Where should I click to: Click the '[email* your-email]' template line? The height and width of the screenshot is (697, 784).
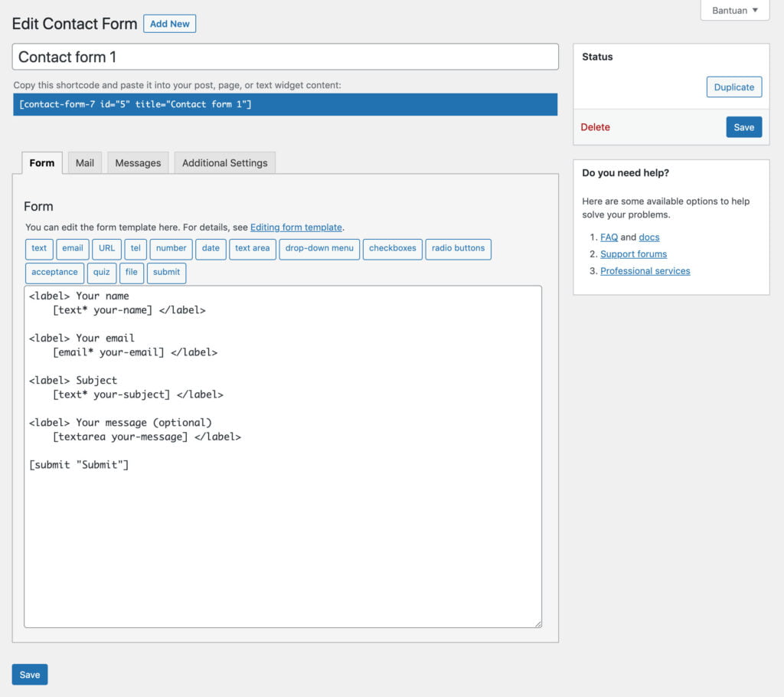[135, 352]
